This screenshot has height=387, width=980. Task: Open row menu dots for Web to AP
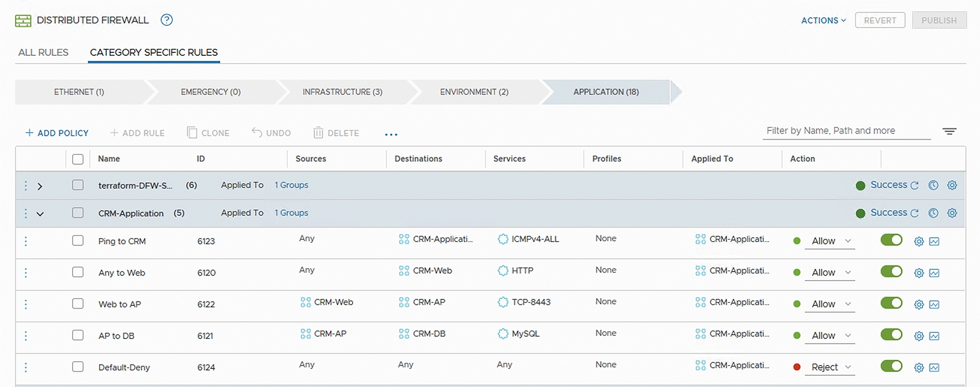coord(26,304)
